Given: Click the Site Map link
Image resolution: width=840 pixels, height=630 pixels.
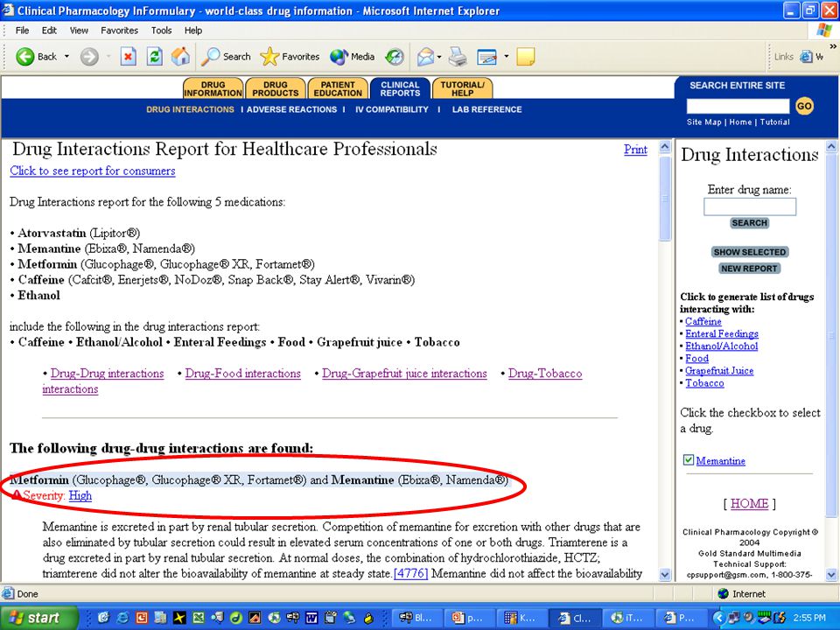Looking at the screenshot, I should 703,122.
